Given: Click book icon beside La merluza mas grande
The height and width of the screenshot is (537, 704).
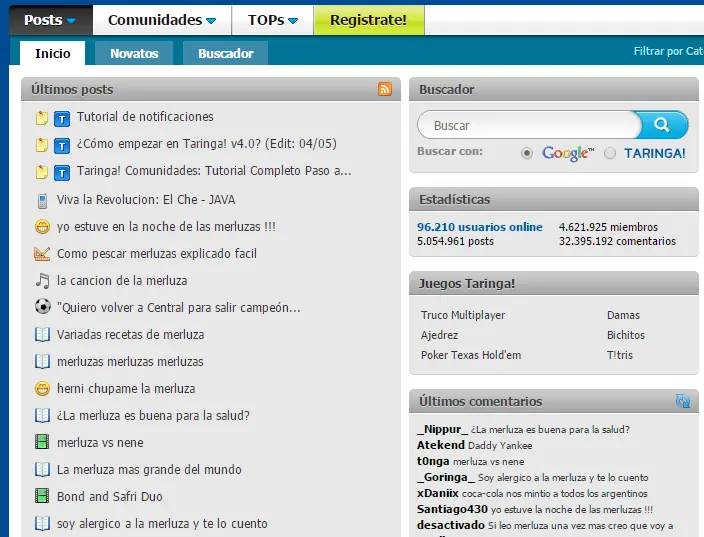Looking at the screenshot, I should pos(42,469).
